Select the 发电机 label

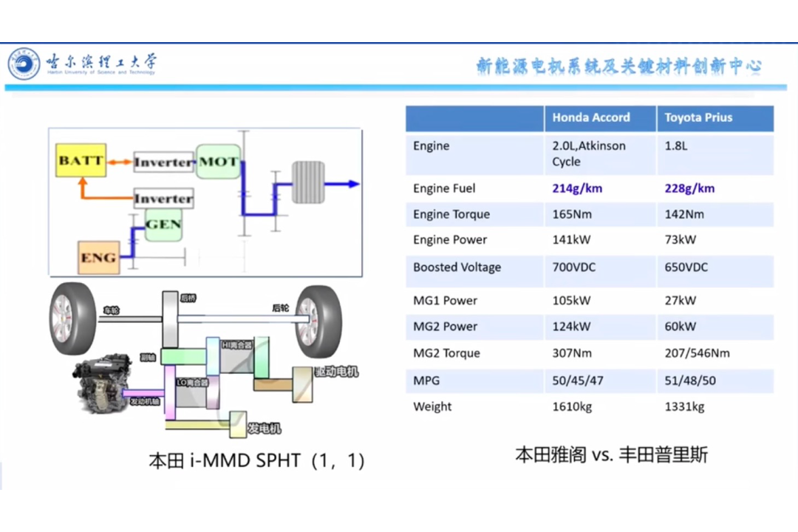[x=264, y=429]
